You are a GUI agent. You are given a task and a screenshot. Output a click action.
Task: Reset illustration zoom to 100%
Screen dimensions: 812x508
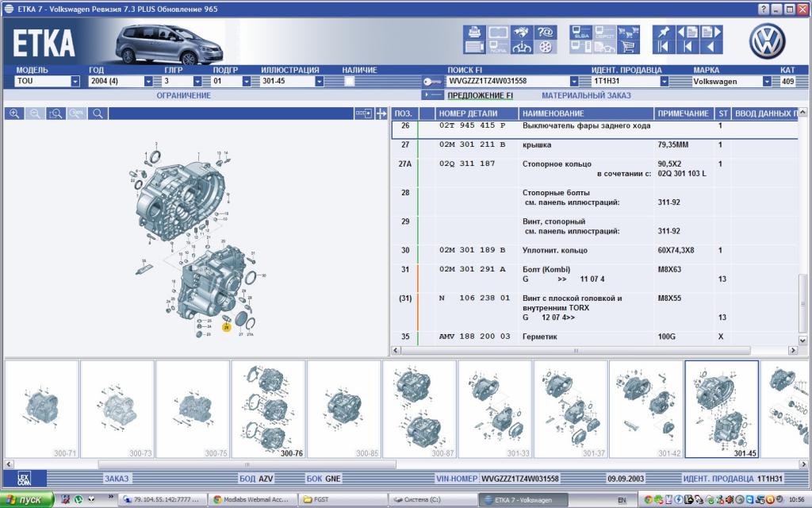[77, 114]
